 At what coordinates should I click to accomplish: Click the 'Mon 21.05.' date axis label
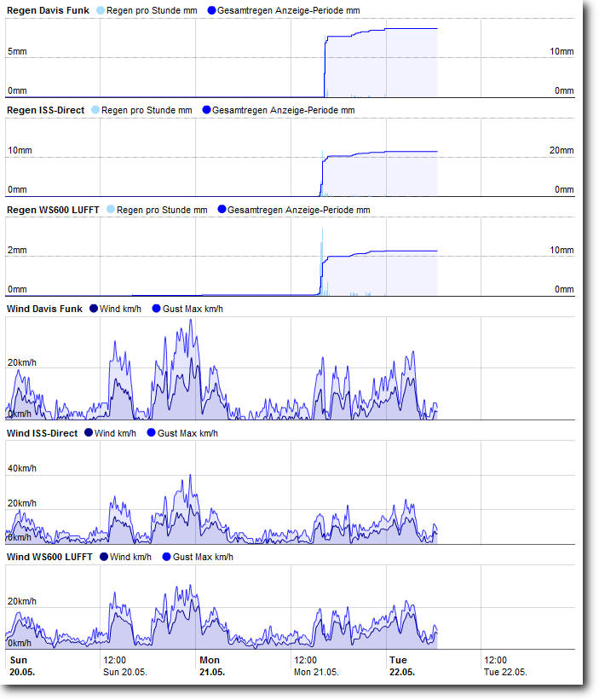[210, 666]
